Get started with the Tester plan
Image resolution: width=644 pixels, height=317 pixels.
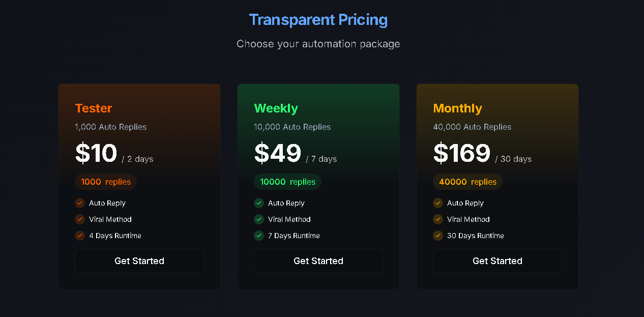pos(139,261)
